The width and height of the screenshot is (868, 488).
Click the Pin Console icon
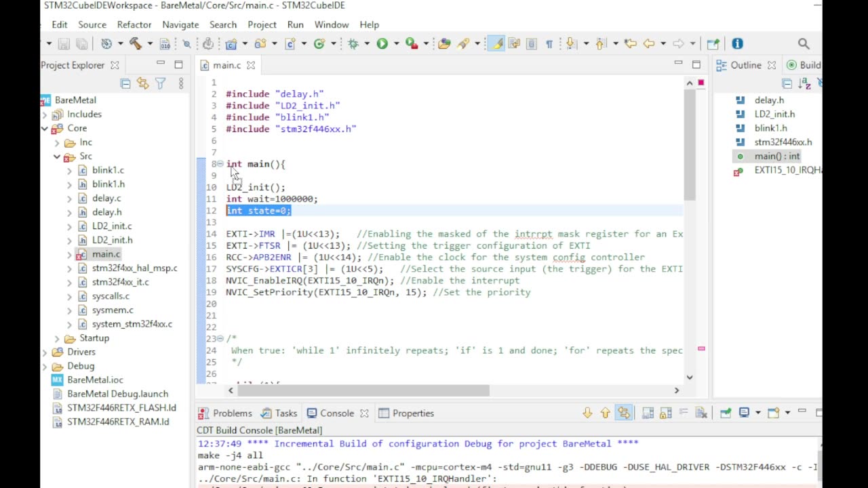[x=726, y=413]
